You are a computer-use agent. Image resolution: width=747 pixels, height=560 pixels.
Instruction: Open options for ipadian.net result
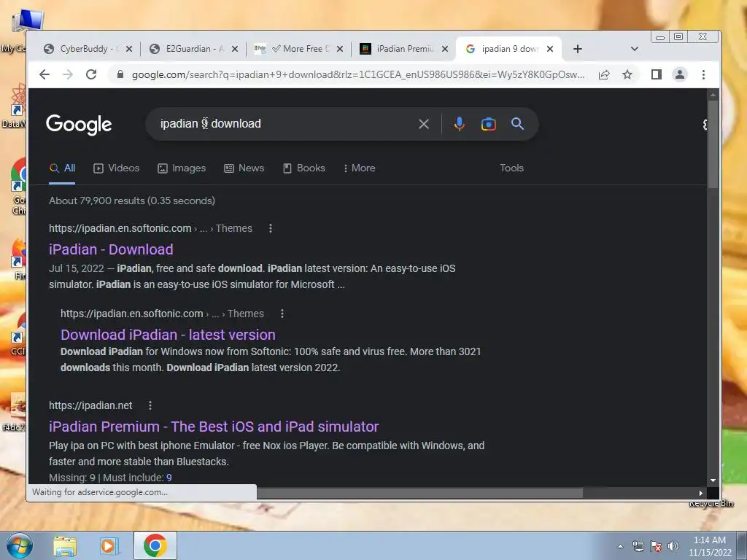pyautogui.click(x=150, y=405)
